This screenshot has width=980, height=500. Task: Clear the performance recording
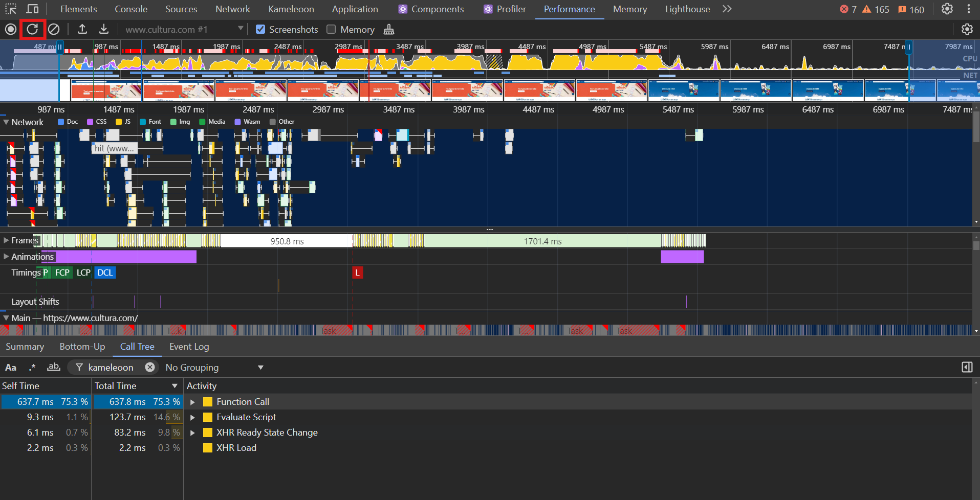(54, 29)
